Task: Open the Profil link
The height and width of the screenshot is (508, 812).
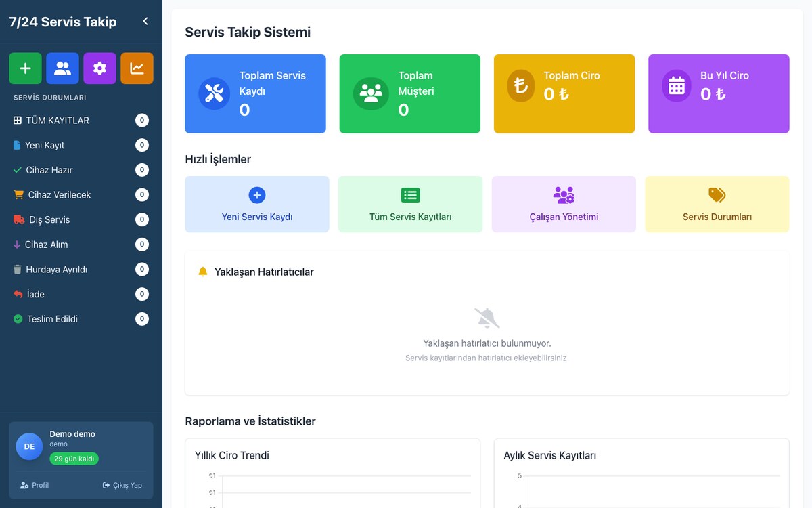Action: 35,485
